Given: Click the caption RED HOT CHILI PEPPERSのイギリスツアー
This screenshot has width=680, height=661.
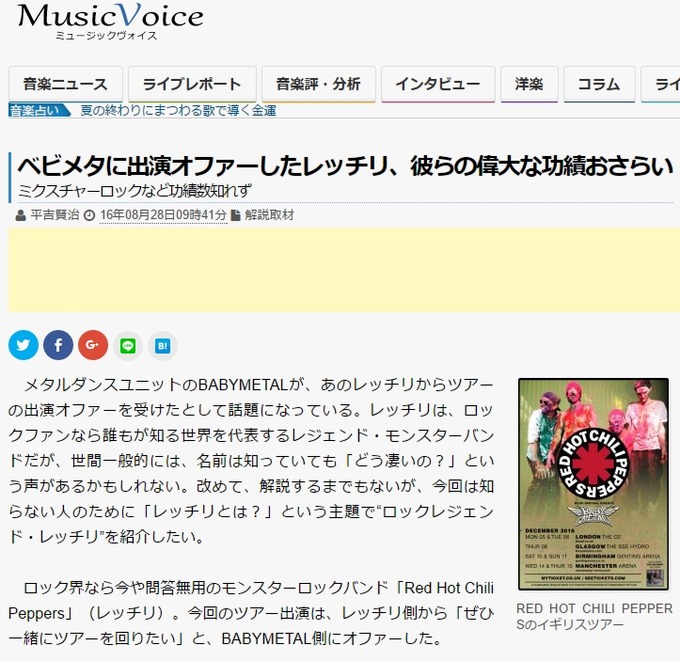Looking at the screenshot, I should pos(594,616).
